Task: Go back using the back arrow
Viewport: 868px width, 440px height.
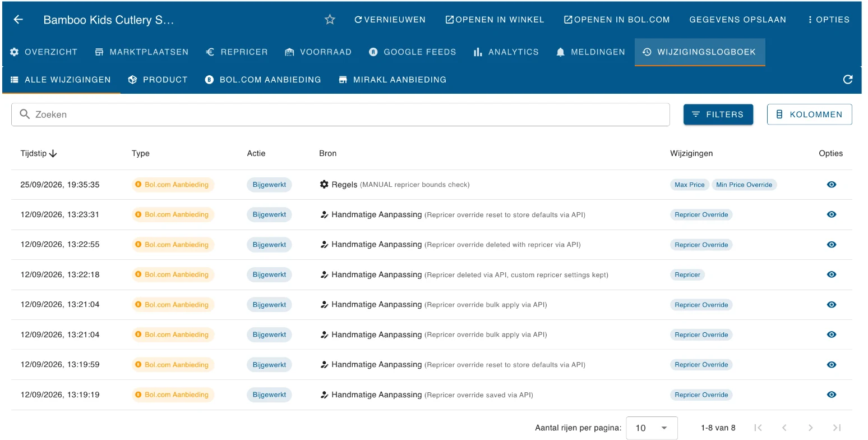Action: pyautogui.click(x=19, y=20)
